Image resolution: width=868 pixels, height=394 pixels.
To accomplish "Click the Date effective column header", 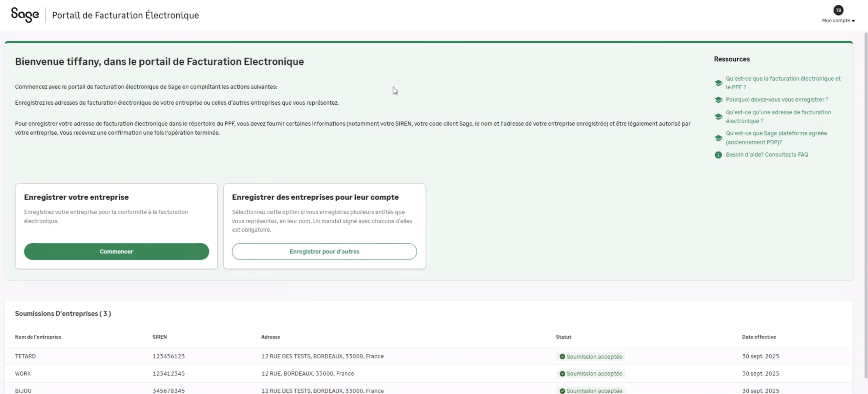I will (x=758, y=337).
